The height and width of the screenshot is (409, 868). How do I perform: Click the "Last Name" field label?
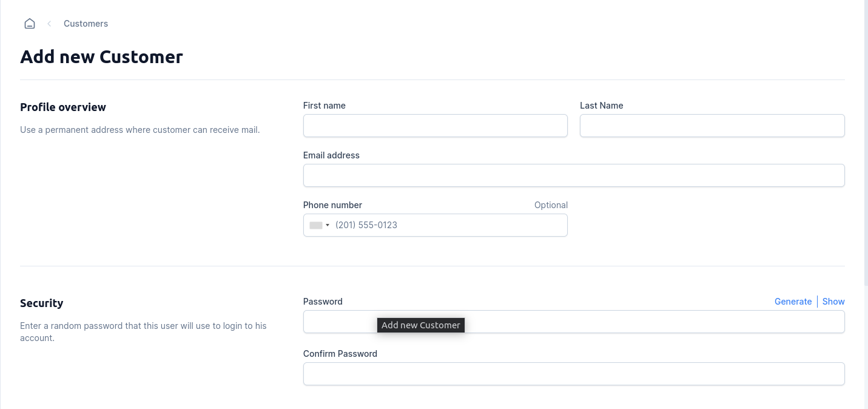pos(601,106)
